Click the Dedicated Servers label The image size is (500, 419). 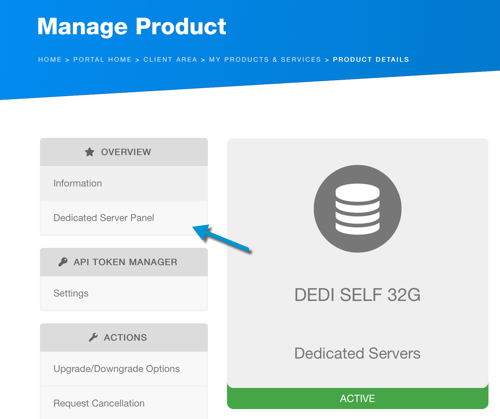357,353
